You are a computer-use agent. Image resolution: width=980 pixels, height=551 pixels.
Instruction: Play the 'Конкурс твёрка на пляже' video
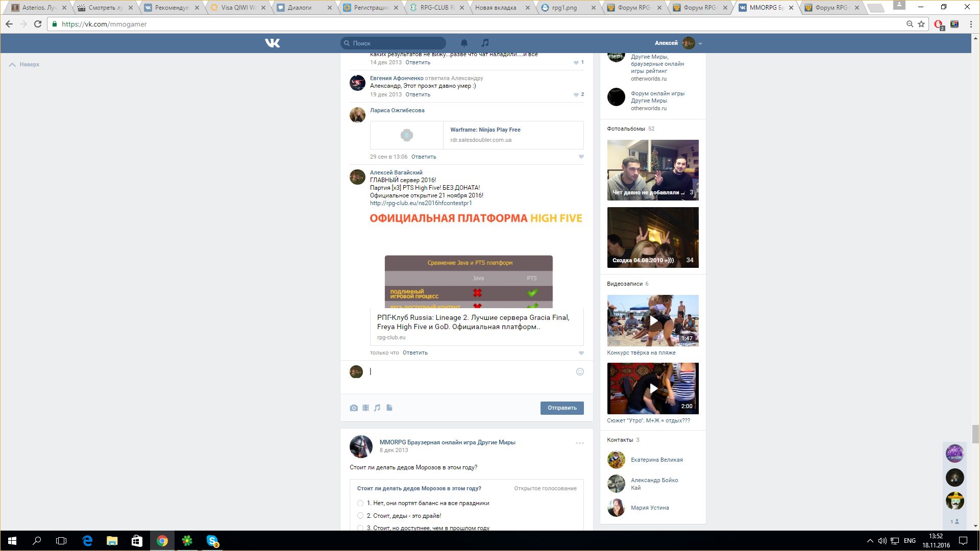(x=653, y=320)
